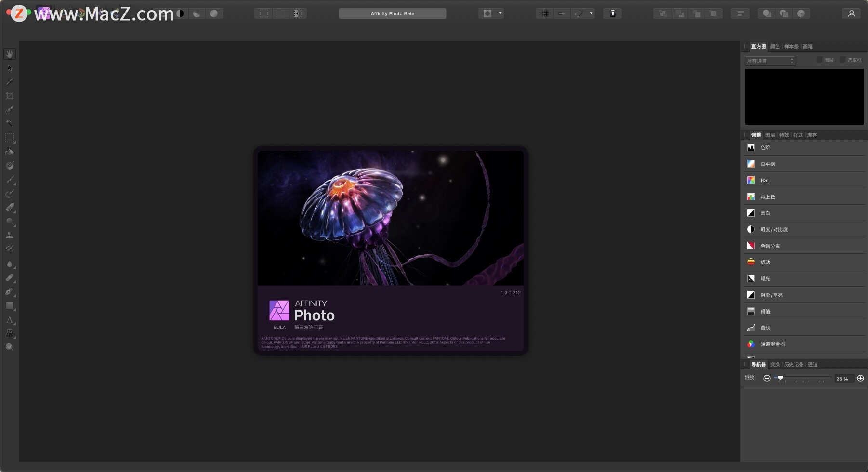This screenshot has width=868, height=472.
Task: Open the EULA link on splash screen
Action: [x=279, y=328]
